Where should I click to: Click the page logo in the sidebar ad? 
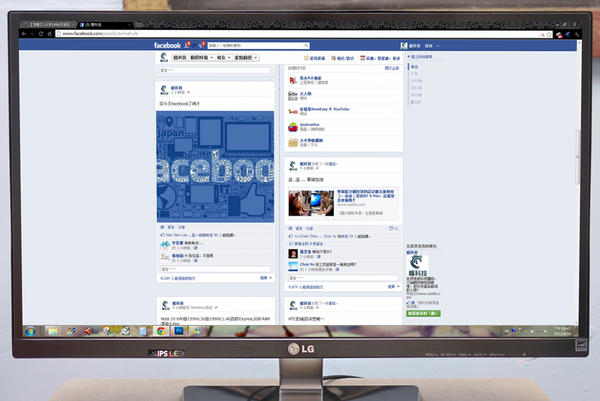417,266
